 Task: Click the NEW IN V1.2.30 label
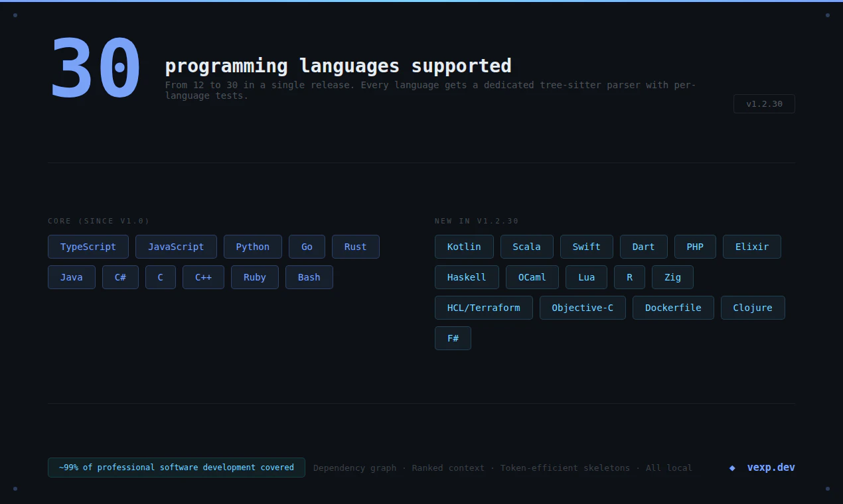pyautogui.click(x=477, y=221)
